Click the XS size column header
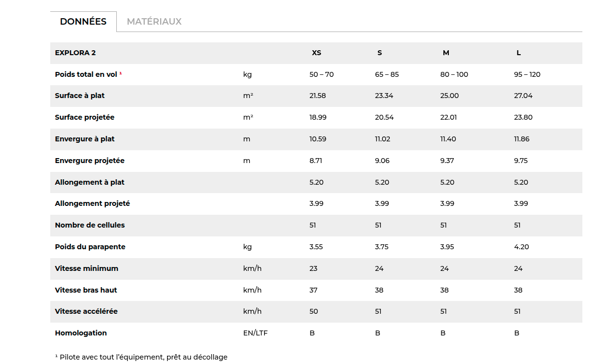Viewport: 608px width, 364px height. 316,53
